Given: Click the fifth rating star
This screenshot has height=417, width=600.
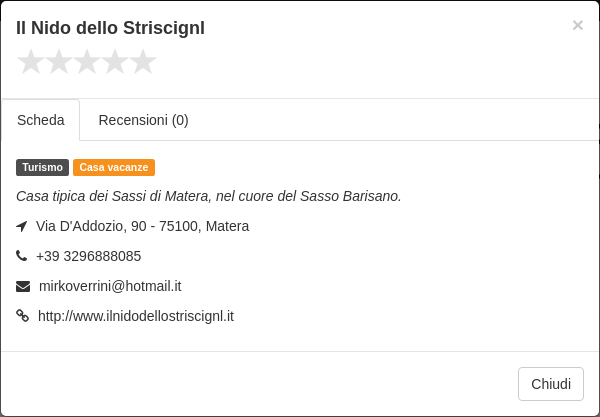Looking at the screenshot, I should pos(143,62).
